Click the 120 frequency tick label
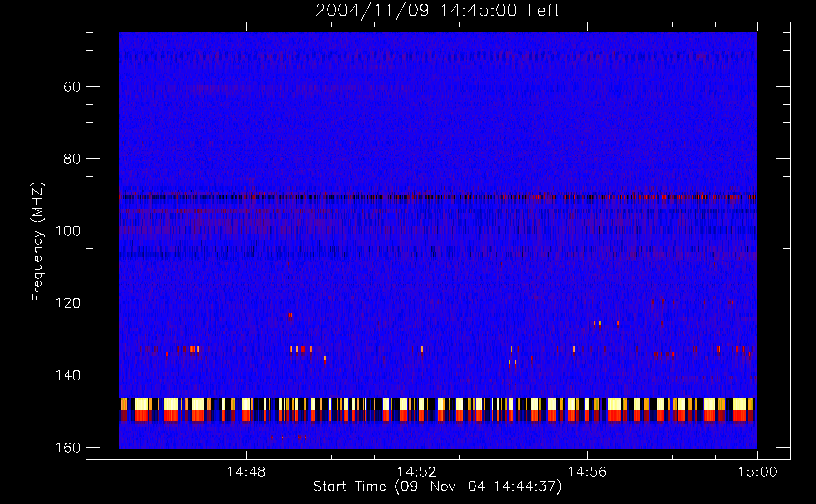 68,303
